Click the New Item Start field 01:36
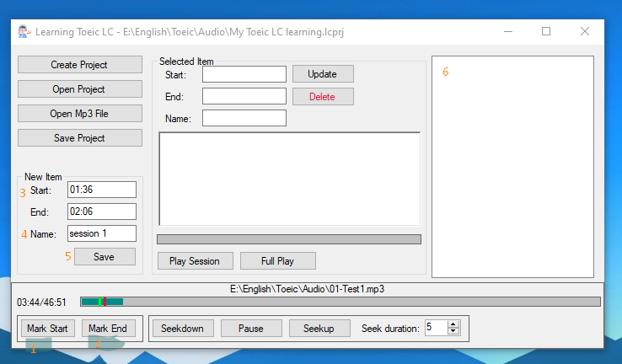This screenshot has width=622, height=364. (x=102, y=190)
